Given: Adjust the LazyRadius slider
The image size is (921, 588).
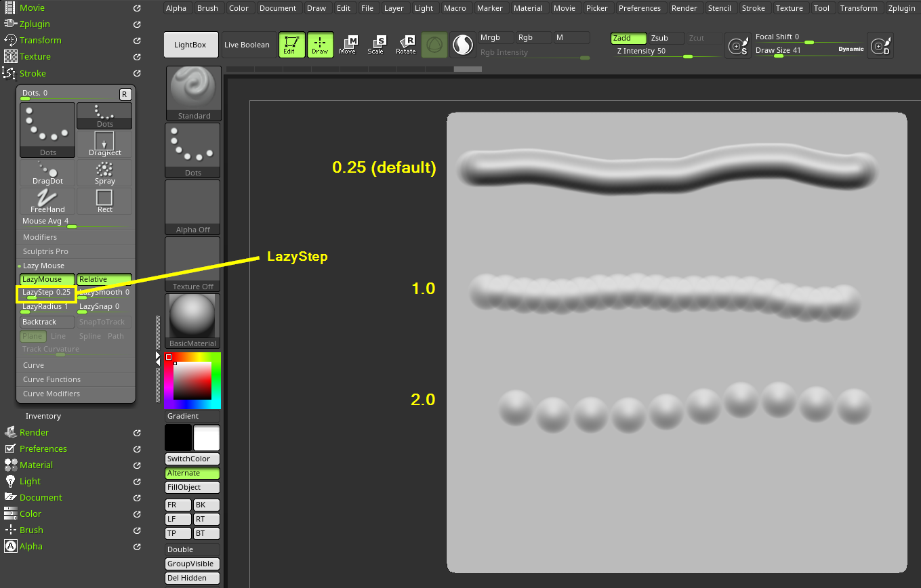Looking at the screenshot, I should coord(47,308).
